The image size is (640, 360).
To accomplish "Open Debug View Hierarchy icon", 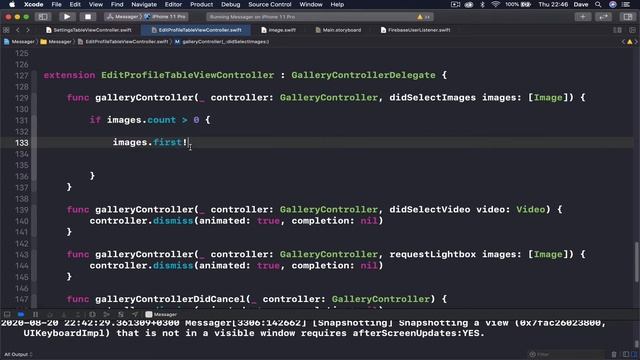I will [92, 314].
